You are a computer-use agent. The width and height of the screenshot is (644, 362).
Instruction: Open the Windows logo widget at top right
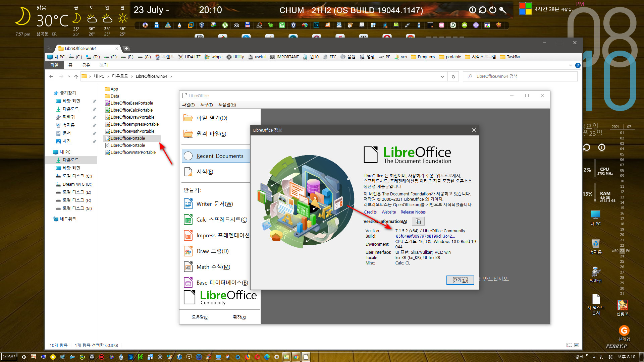pos(525,9)
